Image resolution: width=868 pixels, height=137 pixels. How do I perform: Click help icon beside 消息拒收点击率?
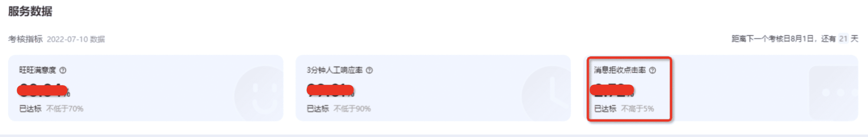point(653,70)
